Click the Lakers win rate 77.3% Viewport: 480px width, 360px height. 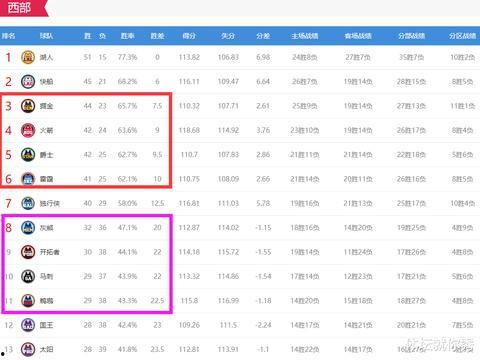(x=127, y=57)
